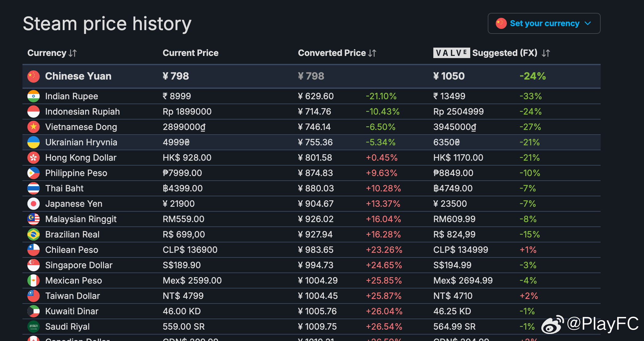The height and width of the screenshot is (341, 644).
Task: Click the Chilean Peso row
Action: click(x=312, y=250)
